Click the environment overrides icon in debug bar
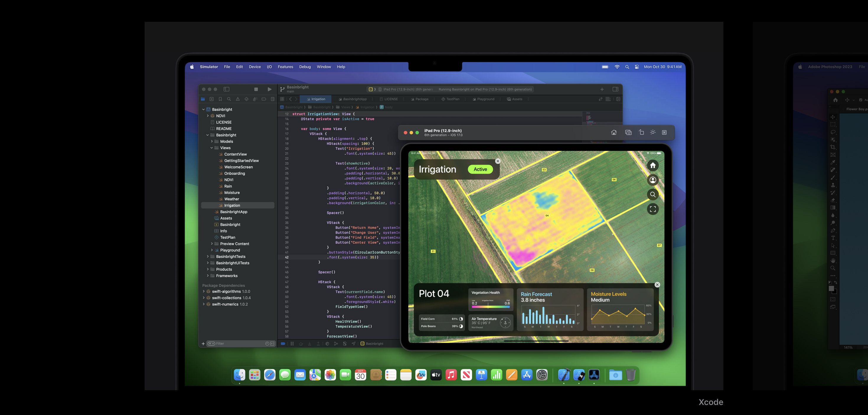 click(x=345, y=344)
